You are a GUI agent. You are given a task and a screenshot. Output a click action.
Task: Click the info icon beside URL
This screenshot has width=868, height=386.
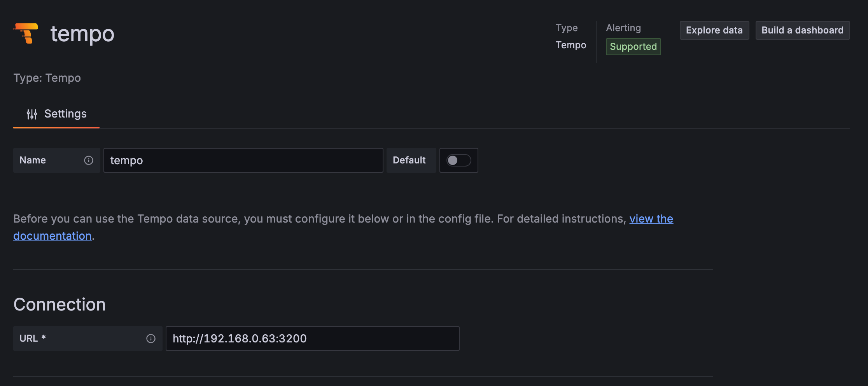(151, 339)
